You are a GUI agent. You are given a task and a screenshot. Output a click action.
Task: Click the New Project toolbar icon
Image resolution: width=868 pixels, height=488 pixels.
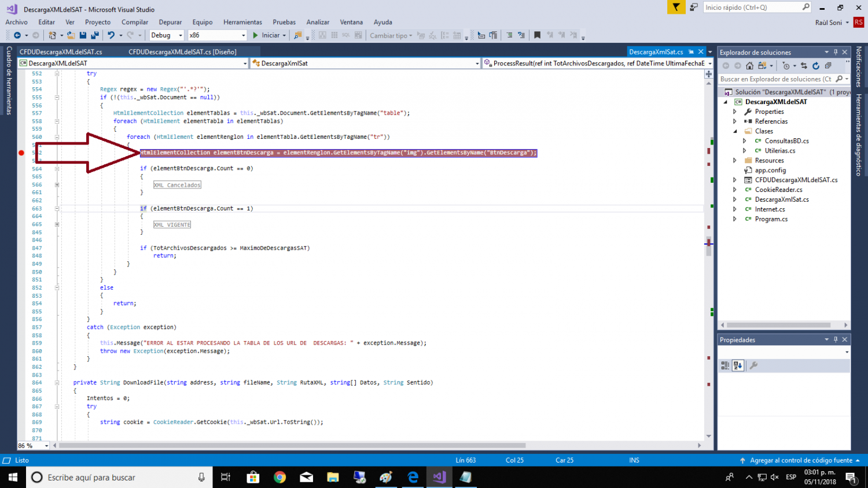pos(52,35)
